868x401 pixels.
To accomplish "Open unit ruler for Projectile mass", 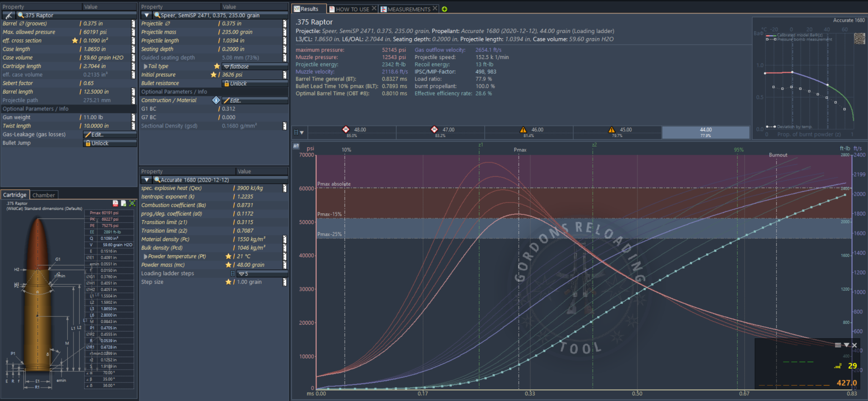I will click(x=284, y=32).
